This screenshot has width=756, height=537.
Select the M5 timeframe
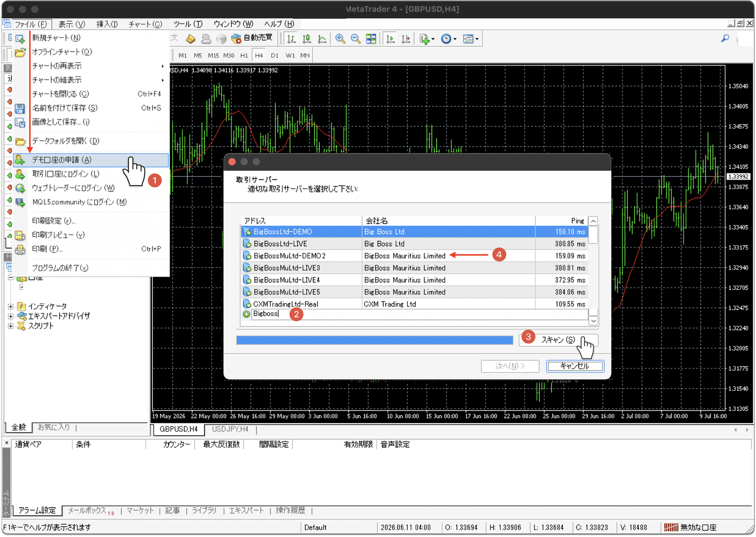198,55
